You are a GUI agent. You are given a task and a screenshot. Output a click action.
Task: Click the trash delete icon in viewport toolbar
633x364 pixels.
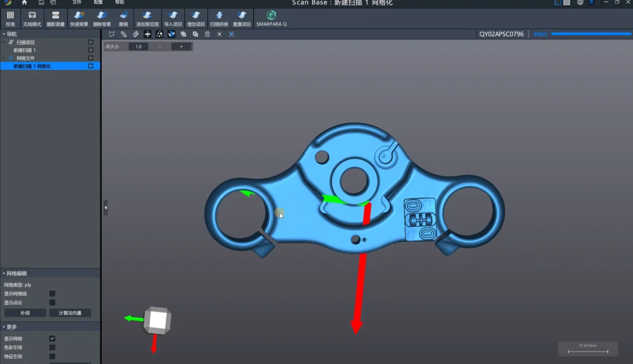coord(207,35)
